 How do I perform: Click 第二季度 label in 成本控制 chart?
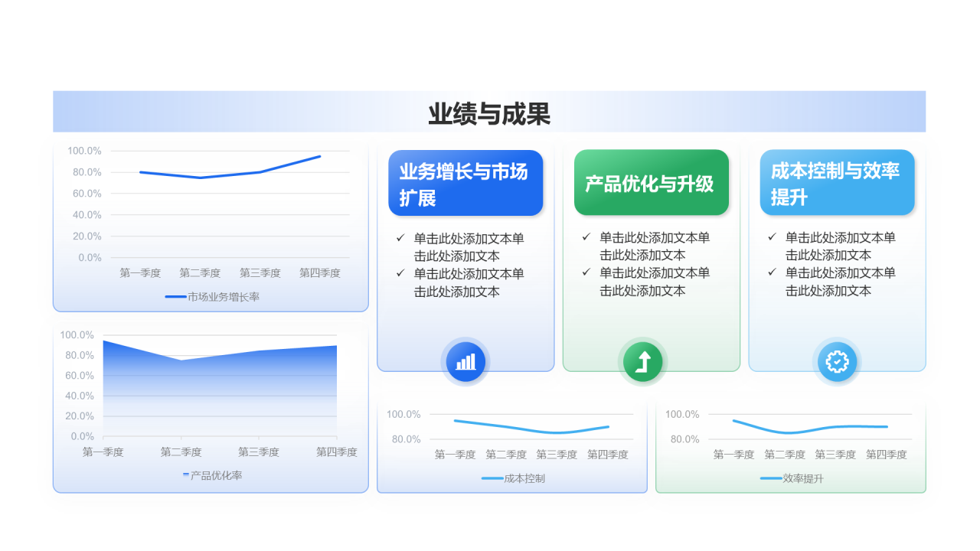pyautogui.click(x=506, y=455)
